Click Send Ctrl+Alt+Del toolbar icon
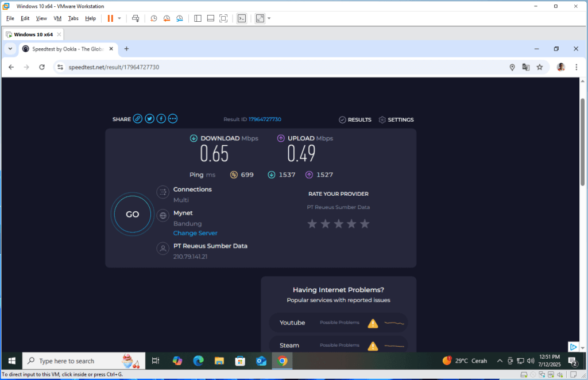 (136, 18)
